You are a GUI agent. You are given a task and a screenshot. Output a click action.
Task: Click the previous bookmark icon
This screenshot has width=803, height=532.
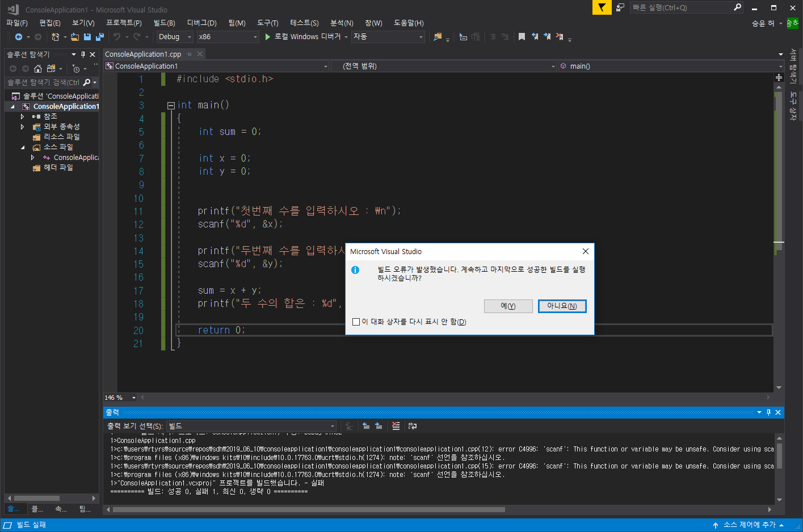pyautogui.click(x=535, y=37)
